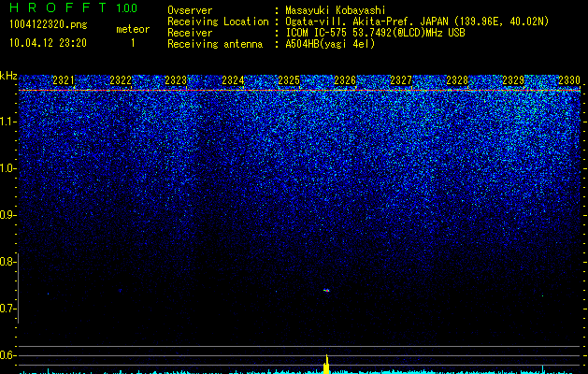Select the Ogata-vill. Akita-Pref. JAPAN location text
This screenshot has height=374, width=588.
(x=417, y=22)
